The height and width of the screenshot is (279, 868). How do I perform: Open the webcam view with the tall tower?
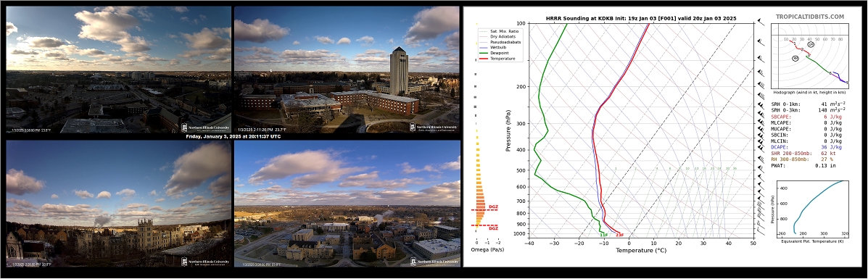[347, 70]
